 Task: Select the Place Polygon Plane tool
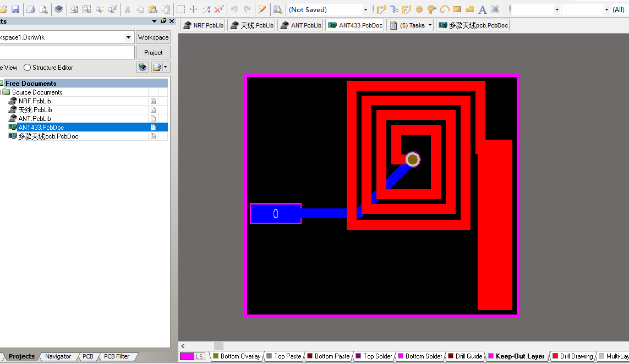[x=470, y=9]
